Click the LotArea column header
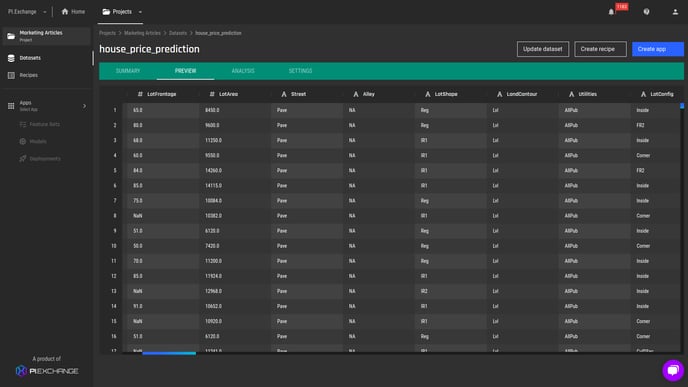This screenshot has width=688, height=387. coord(235,94)
